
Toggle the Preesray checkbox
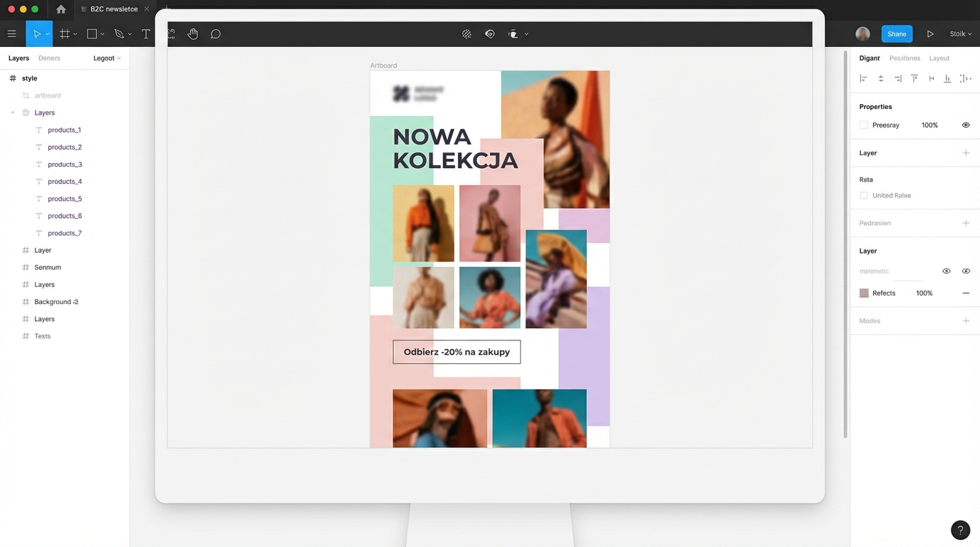[864, 125]
